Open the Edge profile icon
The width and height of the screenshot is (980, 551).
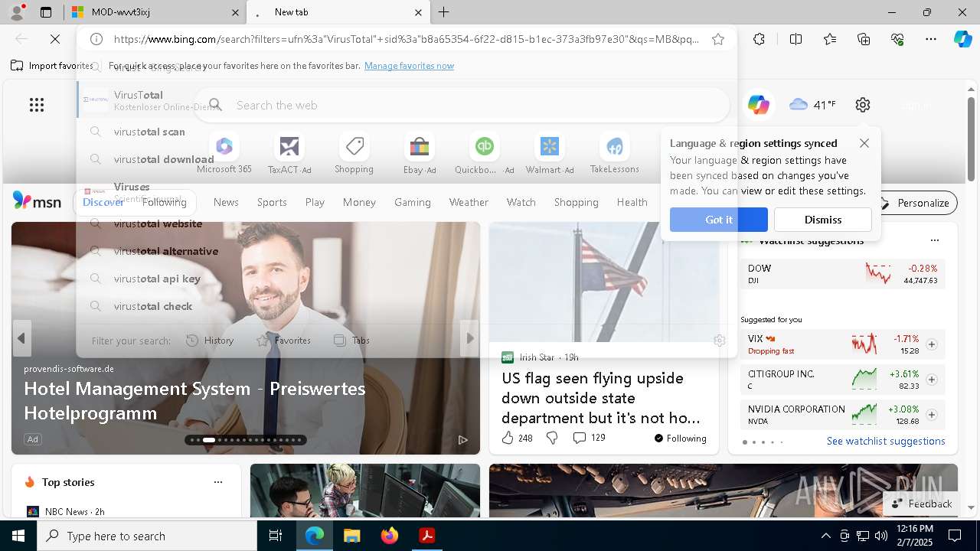16,12
